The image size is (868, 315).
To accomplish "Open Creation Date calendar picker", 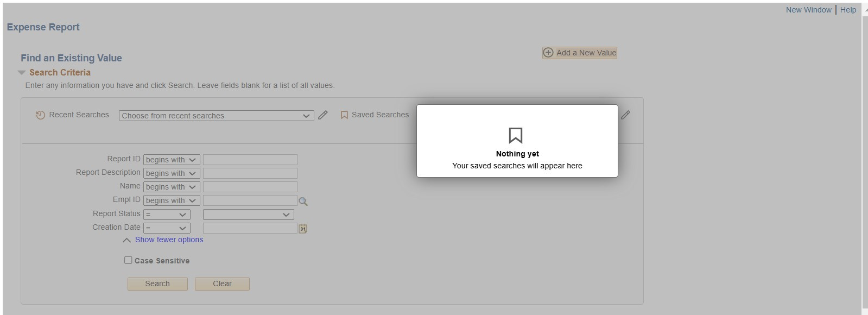I will click(303, 229).
